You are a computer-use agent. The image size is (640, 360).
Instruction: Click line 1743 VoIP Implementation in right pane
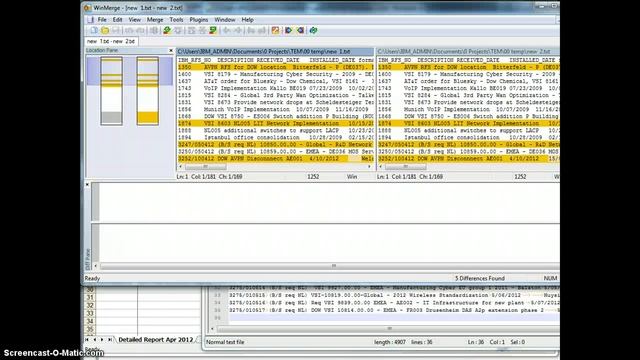[x=468, y=88]
